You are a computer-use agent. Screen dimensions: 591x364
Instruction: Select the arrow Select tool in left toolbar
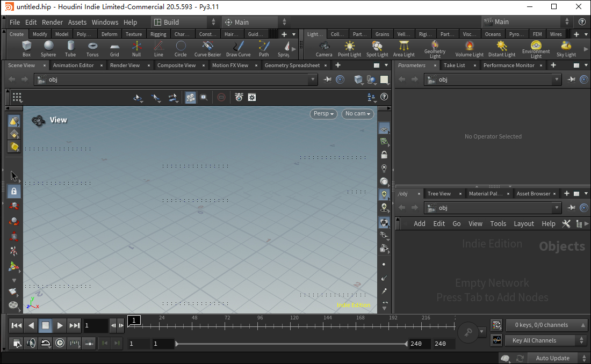click(x=13, y=175)
